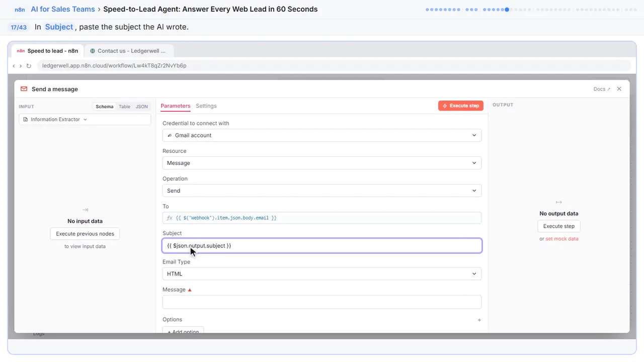Click Execute previous nodes button
Viewport: 644px width, 362px height.
pos(85,234)
